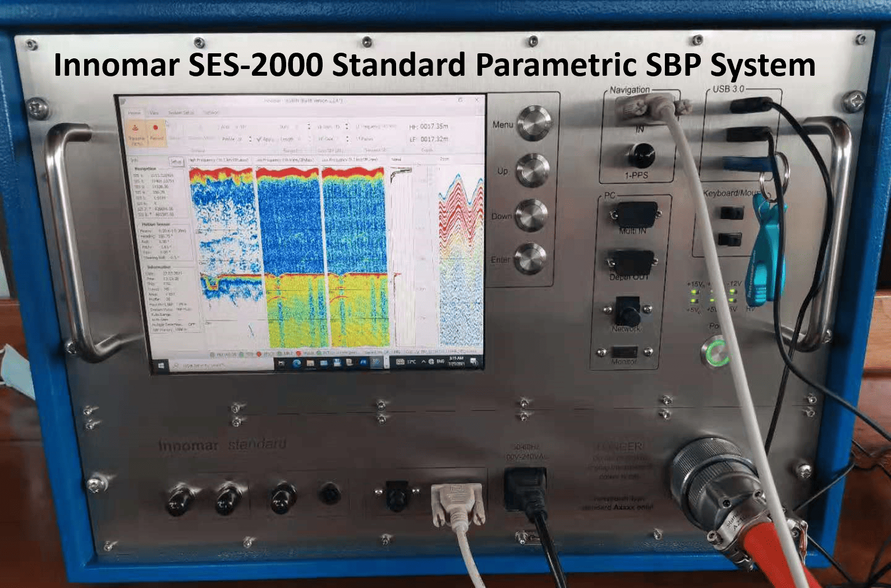The height and width of the screenshot is (588, 891).
Task: Open the Home ribbon tab
Action: coord(134,113)
